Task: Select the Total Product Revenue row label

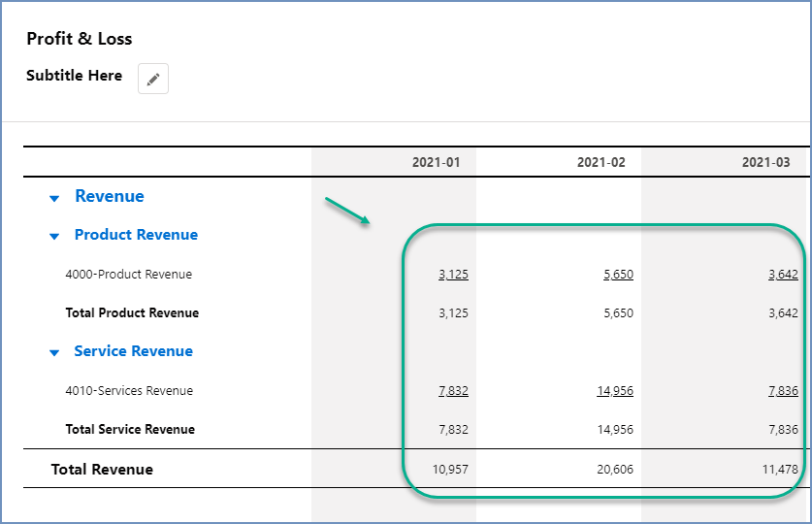Action: click(x=132, y=313)
